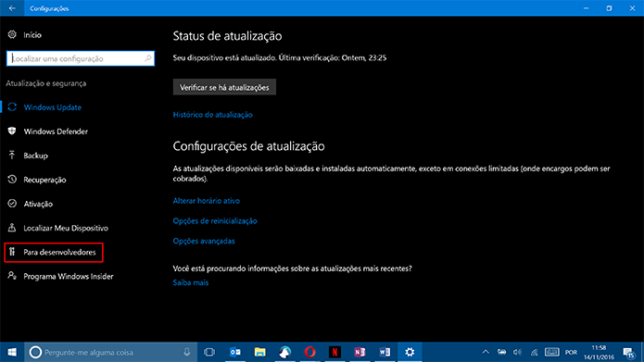Open Programa Windows Insider section

(x=69, y=277)
